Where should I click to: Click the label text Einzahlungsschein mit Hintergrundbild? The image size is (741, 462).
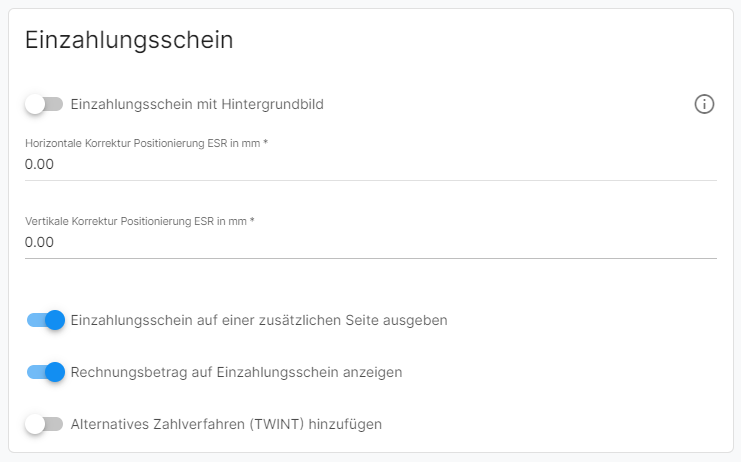[x=197, y=104]
